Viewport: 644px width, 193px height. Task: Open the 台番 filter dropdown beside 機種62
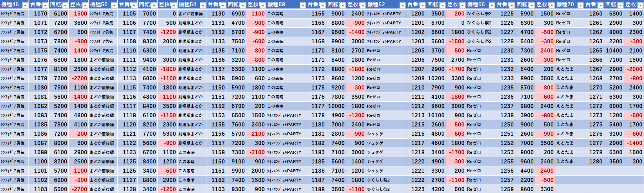(x=422, y=5)
